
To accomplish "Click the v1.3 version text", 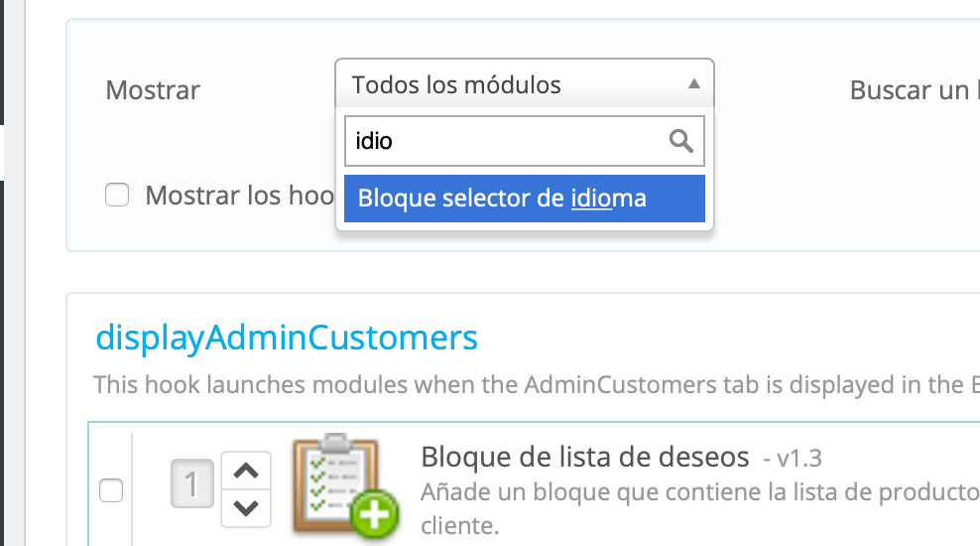I will pyautogui.click(x=793, y=459).
